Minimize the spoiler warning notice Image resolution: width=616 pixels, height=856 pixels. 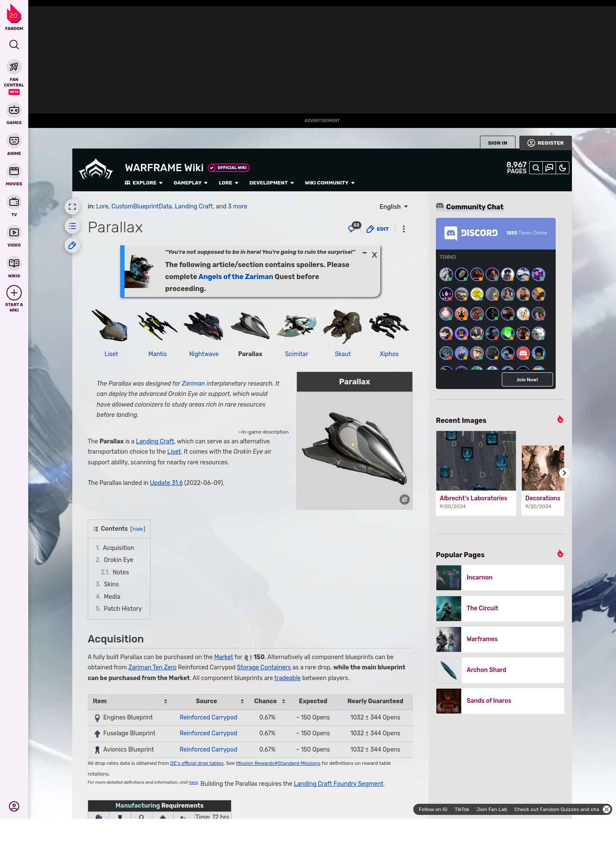(364, 253)
